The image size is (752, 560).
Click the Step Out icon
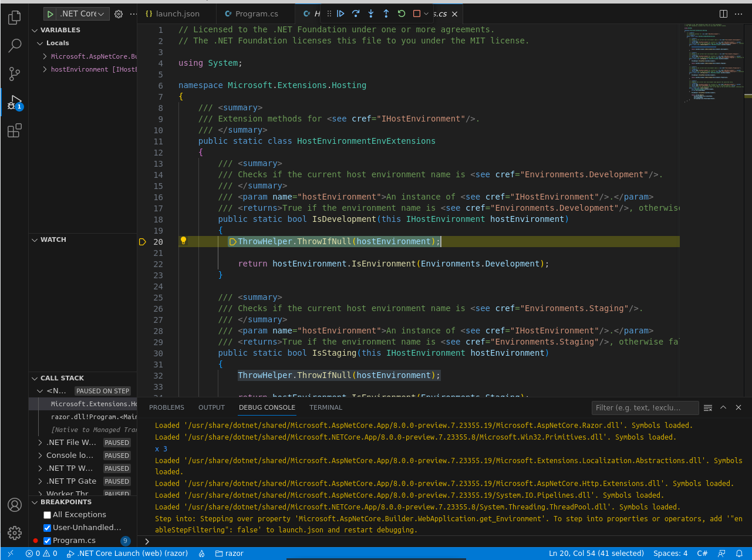(x=386, y=13)
